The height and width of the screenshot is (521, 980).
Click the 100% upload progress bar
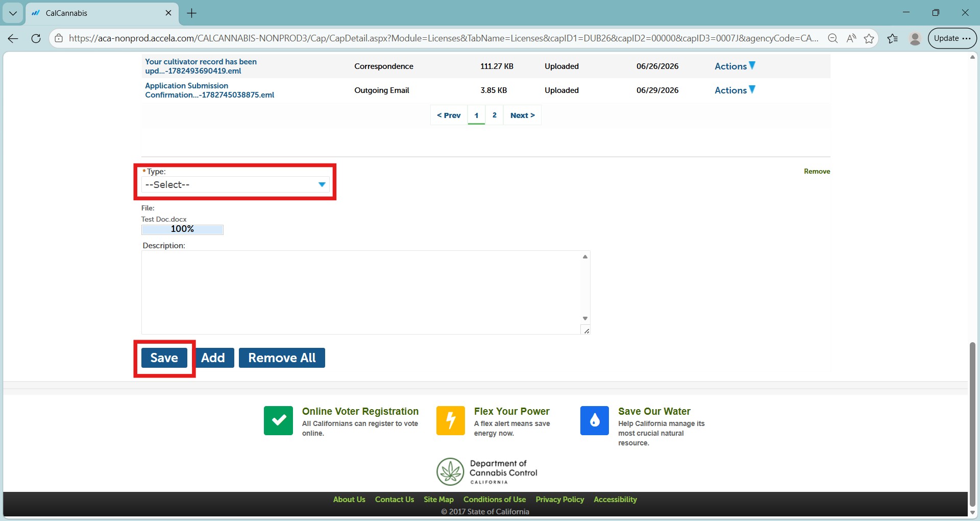(x=182, y=229)
